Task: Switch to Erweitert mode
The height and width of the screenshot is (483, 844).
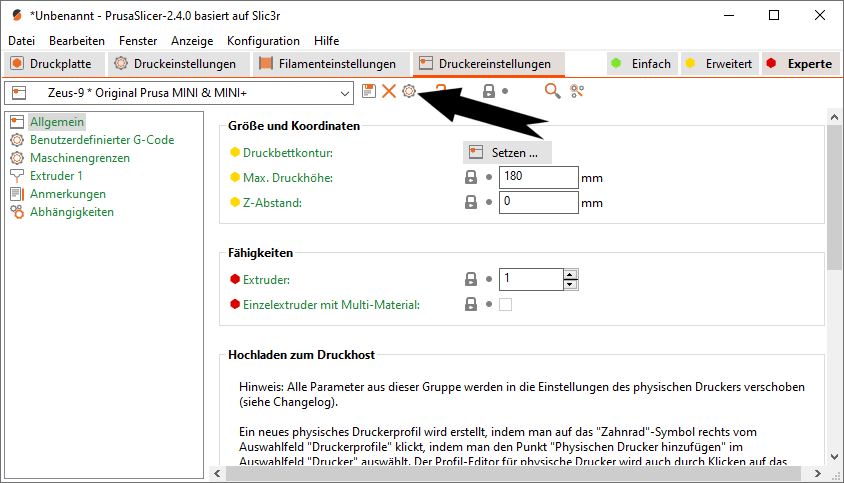Action: point(720,64)
